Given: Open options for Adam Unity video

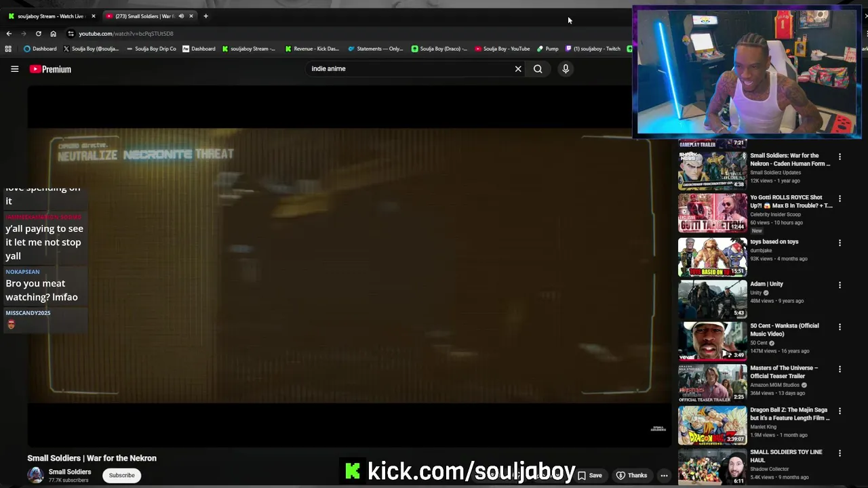Looking at the screenshot, I should [840, 285].
